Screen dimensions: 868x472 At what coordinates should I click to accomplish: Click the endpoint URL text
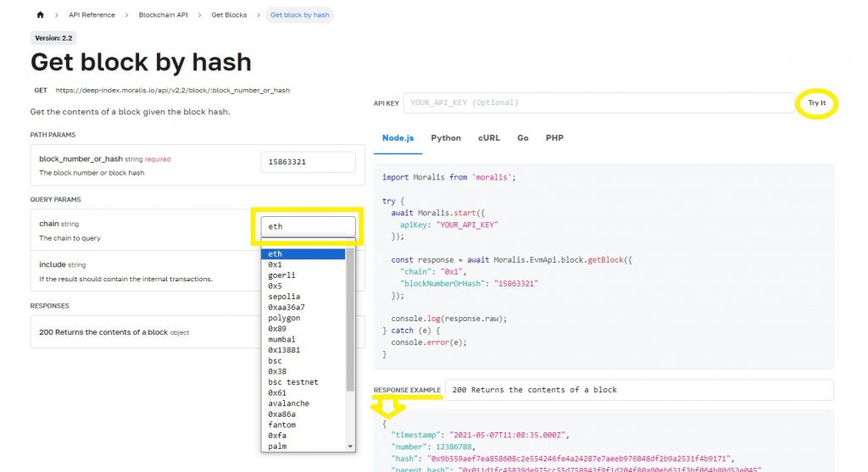pyautogui.click(x=173, y=90)
